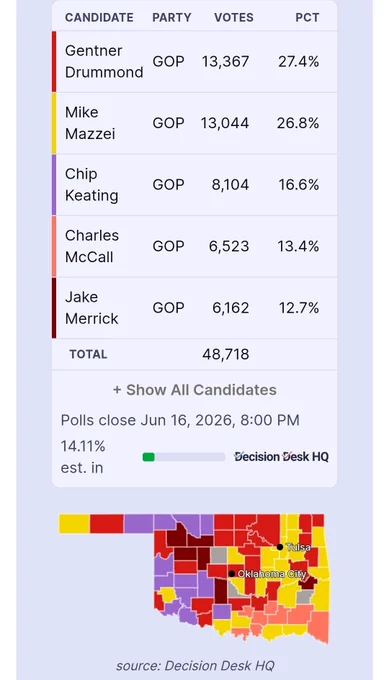This screenshot has height=680, width=389.
Task: Click the Oklahoma City marker on map
Action: [x=232, y=574]
